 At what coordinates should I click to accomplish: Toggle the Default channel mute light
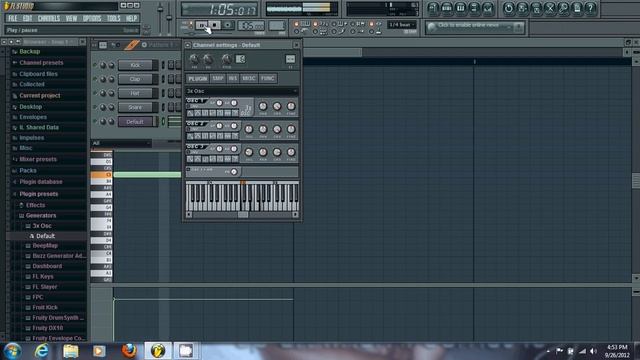pyautogui.click(x=95, y=122)
